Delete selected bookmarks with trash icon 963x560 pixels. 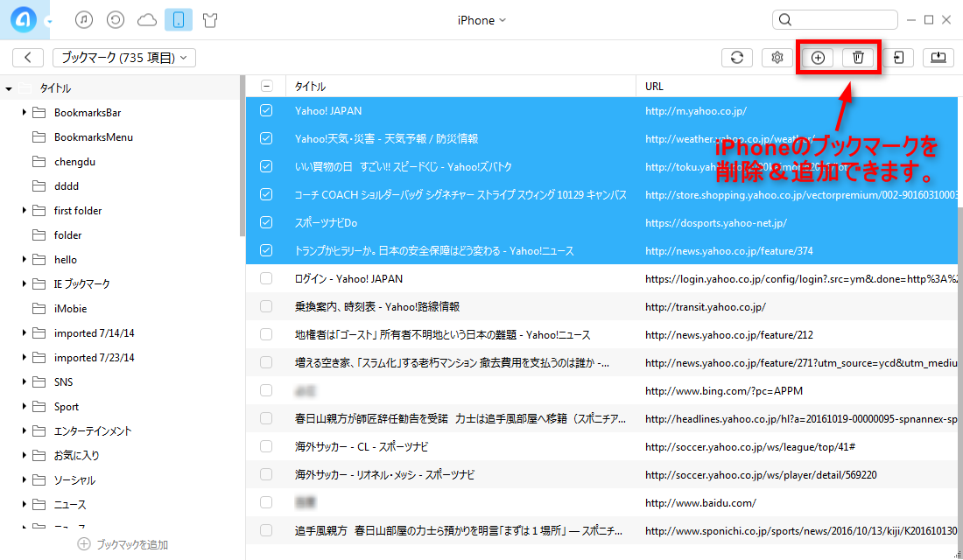858,57
